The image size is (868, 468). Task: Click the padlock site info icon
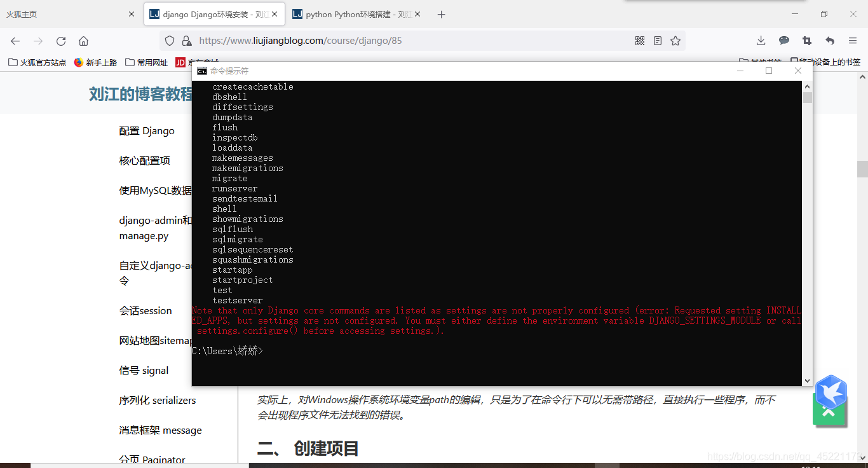tap(186, 41)
